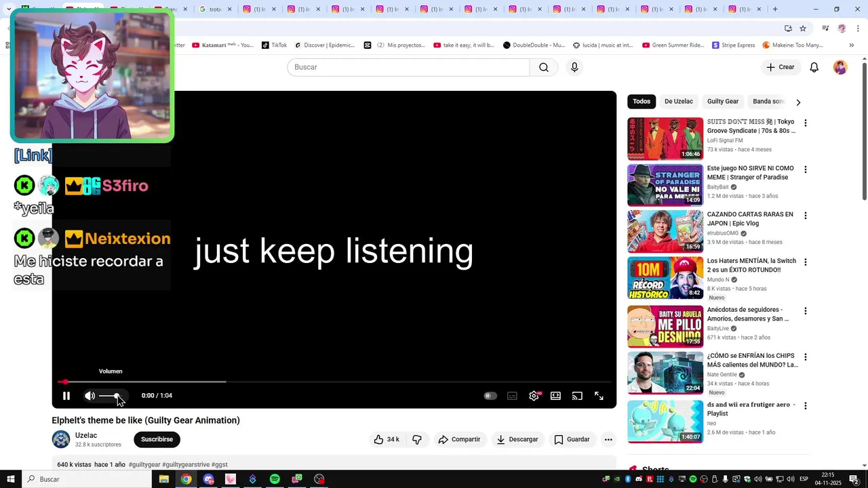Viewport: 868px width, 488px height.
Task: Open the DoubleDouble bookmark
Action: click(x=534, y=45)
